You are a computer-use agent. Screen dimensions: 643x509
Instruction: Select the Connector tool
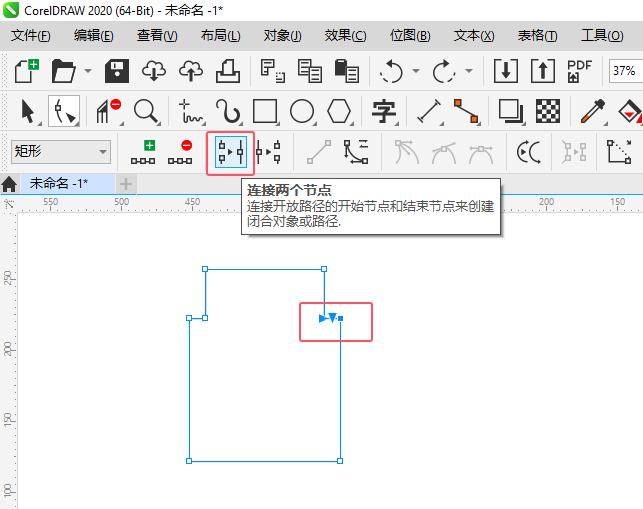coord(466,111)
